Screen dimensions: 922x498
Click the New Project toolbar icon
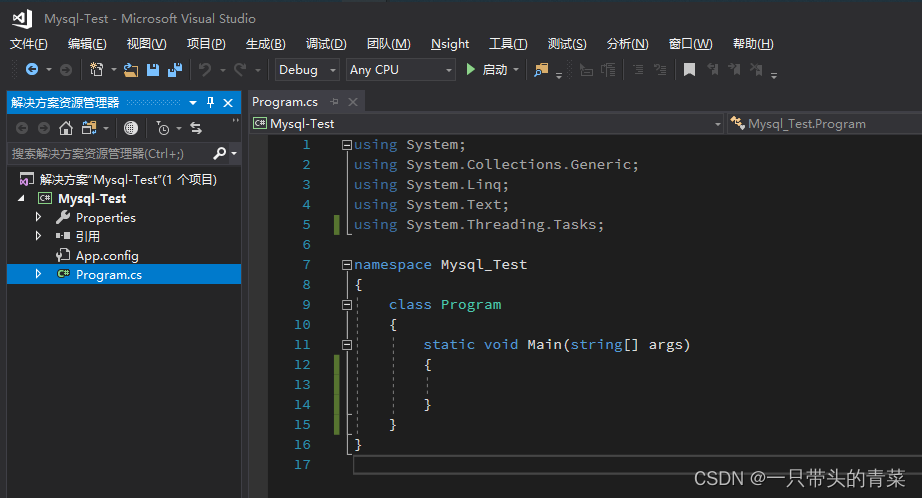96,69
